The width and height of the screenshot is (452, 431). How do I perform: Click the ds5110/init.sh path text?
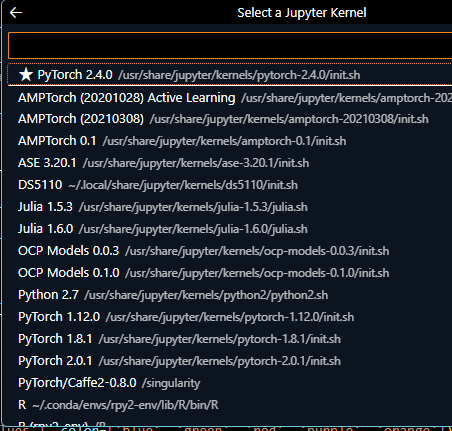click(183, 185)
